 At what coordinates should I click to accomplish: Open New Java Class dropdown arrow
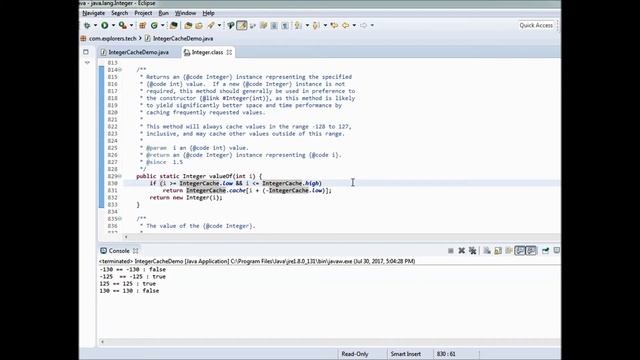coord(162,25)
